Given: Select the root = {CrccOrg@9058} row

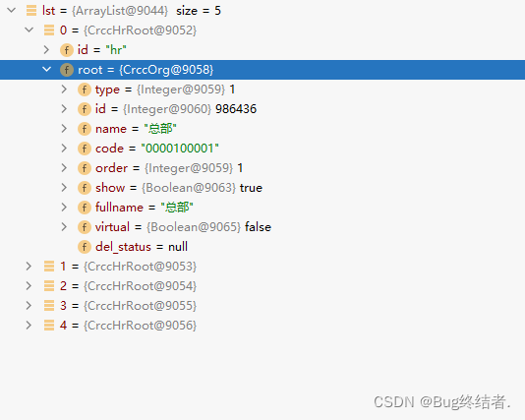Looking at the screenshot, I should [262, 70].
